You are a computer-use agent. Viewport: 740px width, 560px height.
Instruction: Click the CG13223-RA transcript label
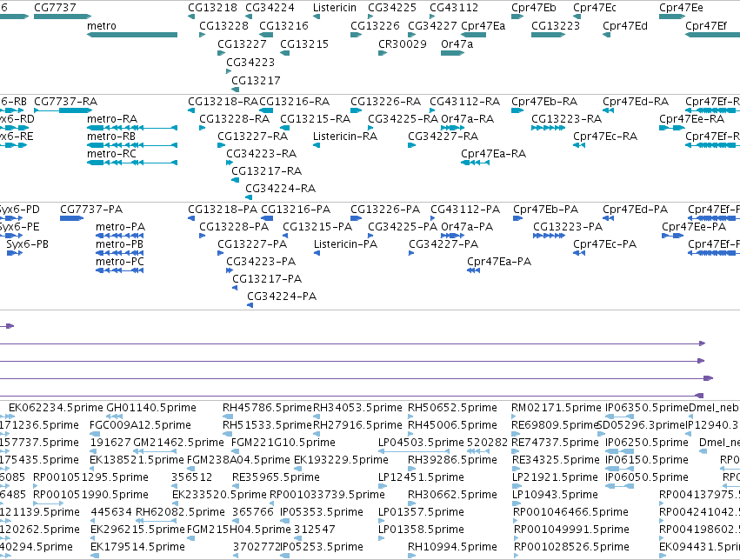(567, 119)
